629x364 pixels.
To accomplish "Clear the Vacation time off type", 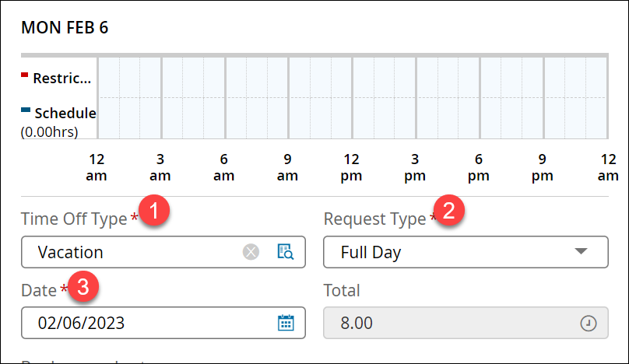I will tap(251, 252).
